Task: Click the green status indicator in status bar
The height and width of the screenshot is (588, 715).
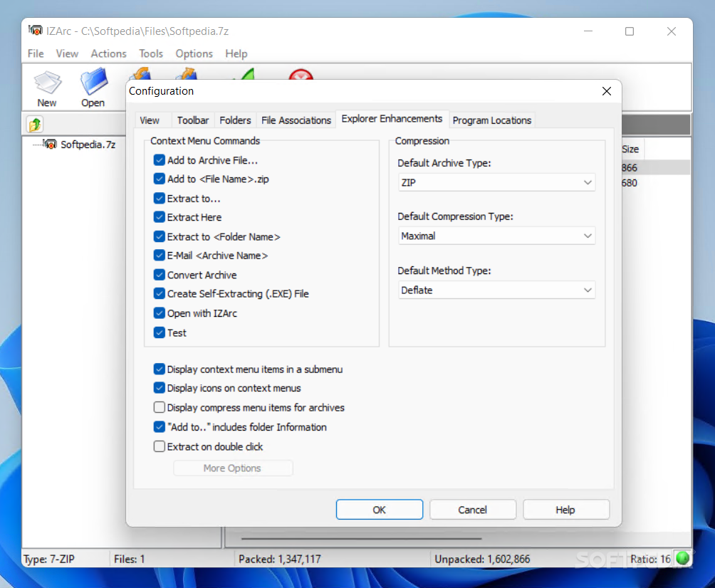Action: click(683, 558)
